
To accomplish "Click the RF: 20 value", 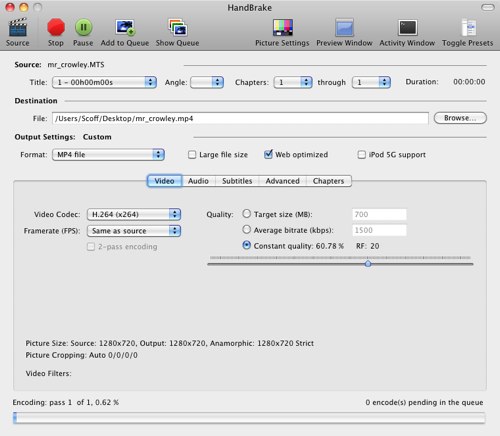I will click(367, 246).
